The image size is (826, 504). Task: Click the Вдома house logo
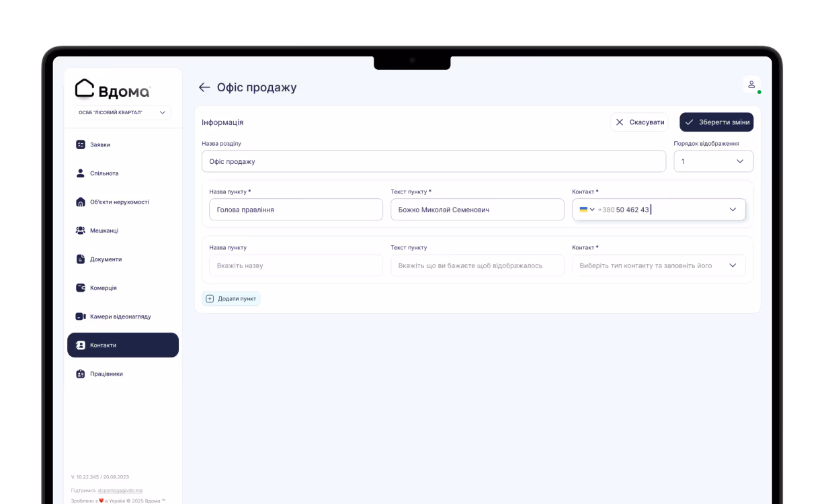(x=113, y=89)
